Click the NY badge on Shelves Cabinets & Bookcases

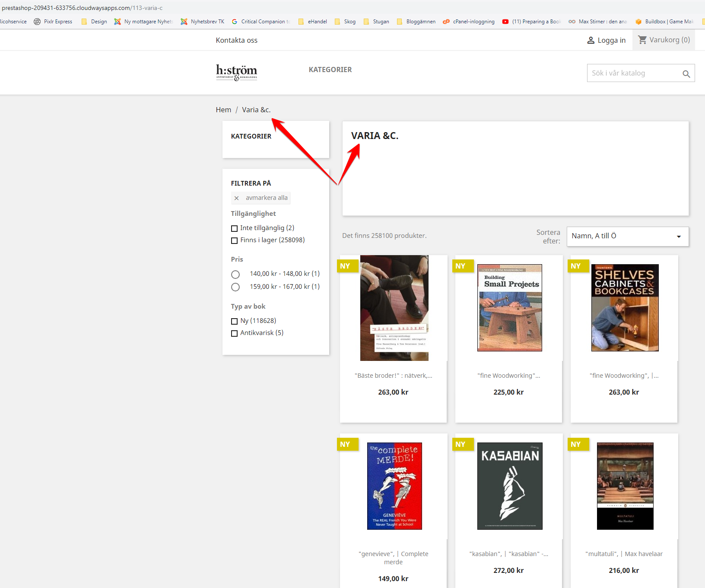coord(578,266)
